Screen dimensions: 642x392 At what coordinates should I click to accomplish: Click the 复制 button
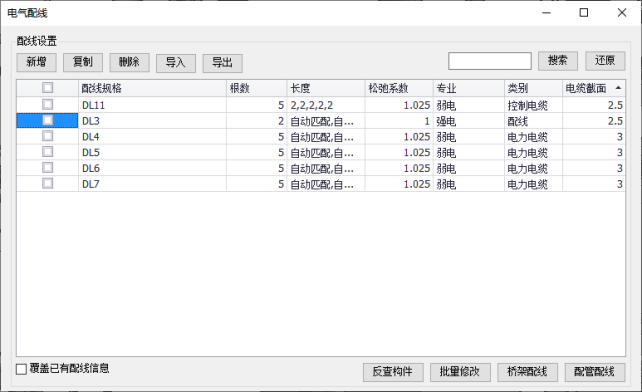click(x=83, y=62)
